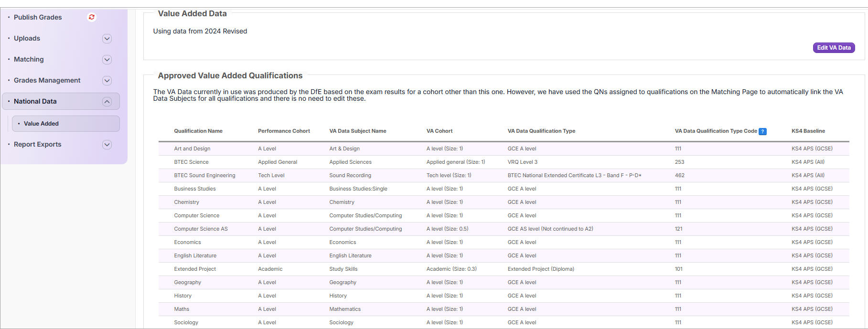The width and height of the screenshot is (868, 329).
Task: Sort by Qualification Name column header
Action: pyautogui.click(x=198, y=131)
